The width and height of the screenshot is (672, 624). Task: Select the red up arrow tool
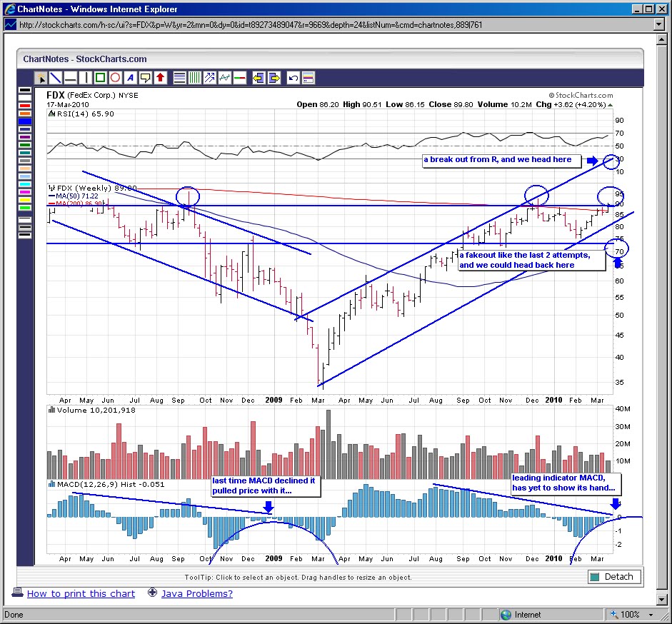tap(160, 78)
